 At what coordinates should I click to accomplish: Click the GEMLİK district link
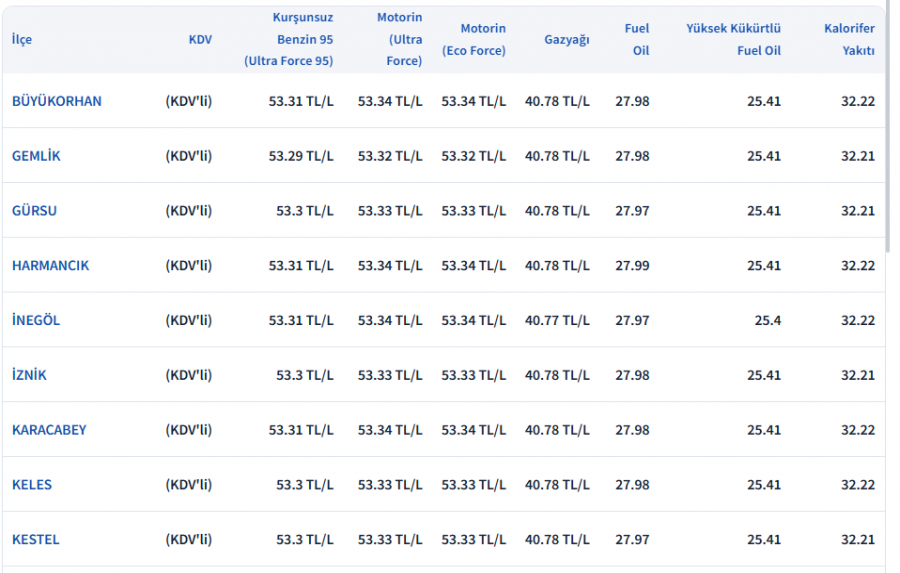tap(36, 156)
